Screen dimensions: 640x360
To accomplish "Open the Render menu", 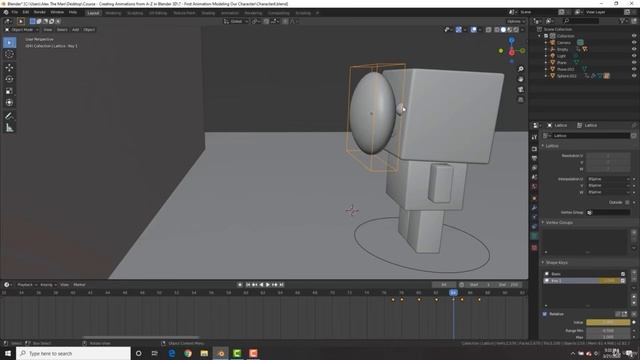I will 40,12.
